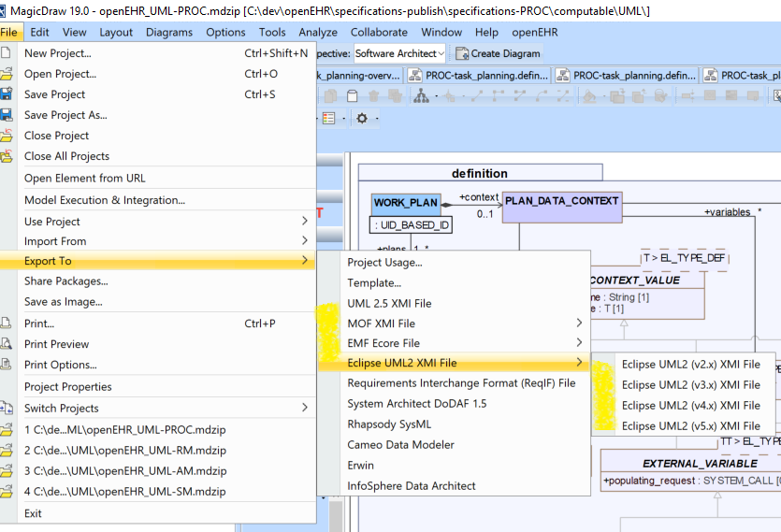
Task: Click the MagicDraw title bar app icon
Action: pyautogui.click(x=3, y=10)
